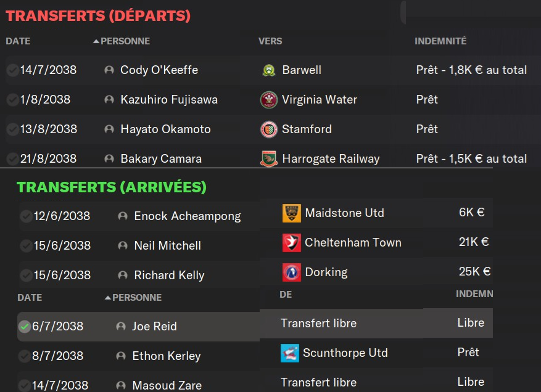The image size is (541, 392).
Task: Click the Stamford club badge
Action: coord(268,129)
